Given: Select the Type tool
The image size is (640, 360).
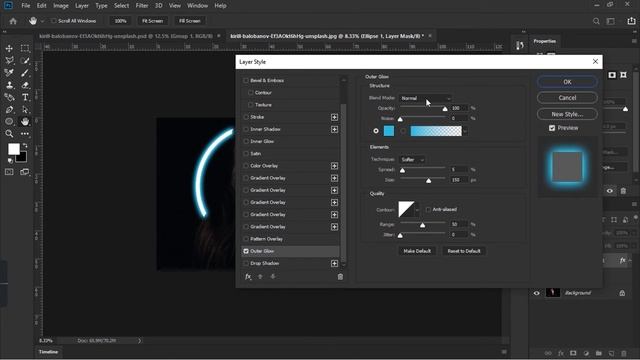Looking at the screenshot, I should (x=25, y=97).
